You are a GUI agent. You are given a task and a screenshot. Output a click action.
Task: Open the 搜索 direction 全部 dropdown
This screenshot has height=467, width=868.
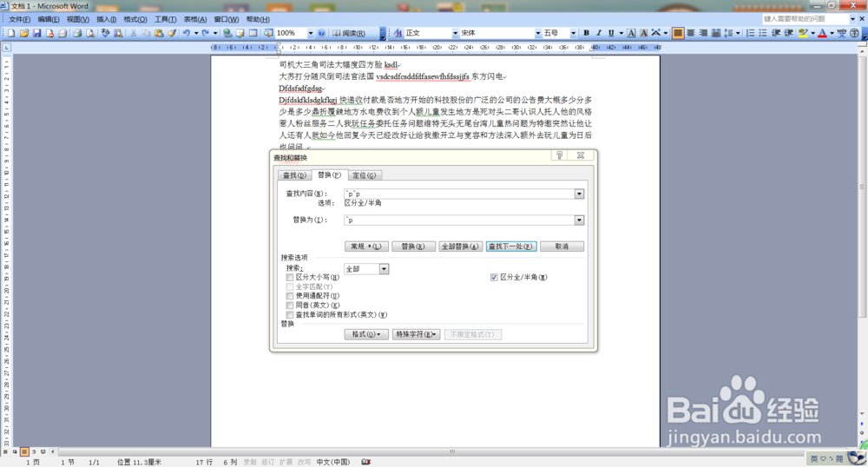pyautogui.click(x=384, y=269)
